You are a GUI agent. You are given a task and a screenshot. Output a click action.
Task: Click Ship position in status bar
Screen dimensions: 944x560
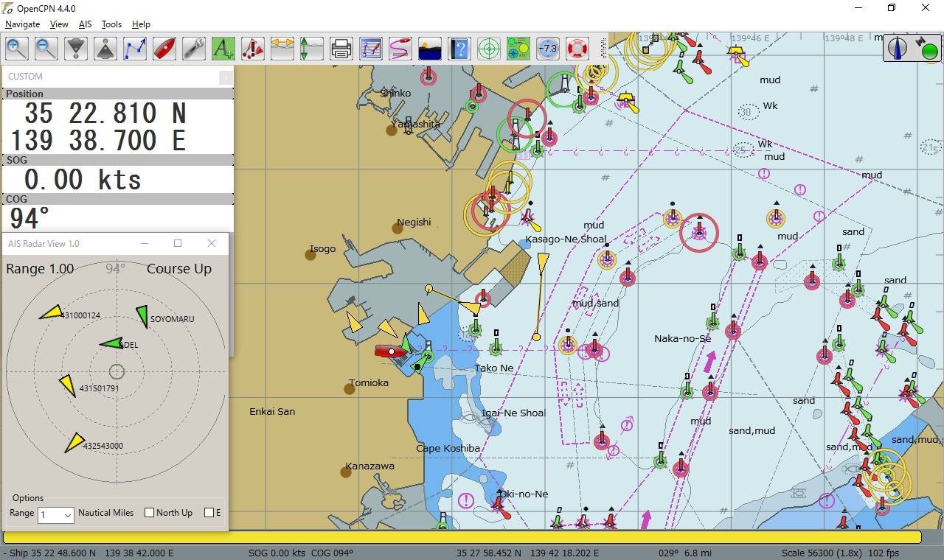90,553
